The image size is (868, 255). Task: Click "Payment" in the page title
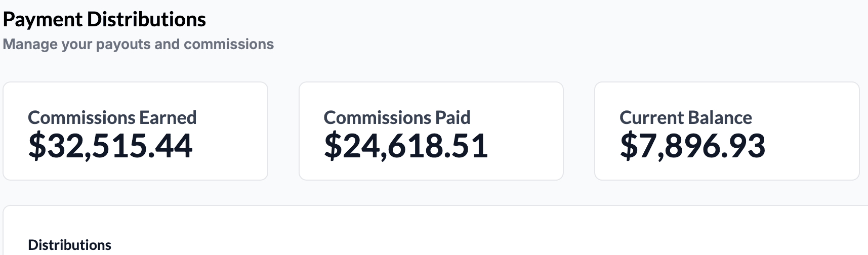point(43,20)
